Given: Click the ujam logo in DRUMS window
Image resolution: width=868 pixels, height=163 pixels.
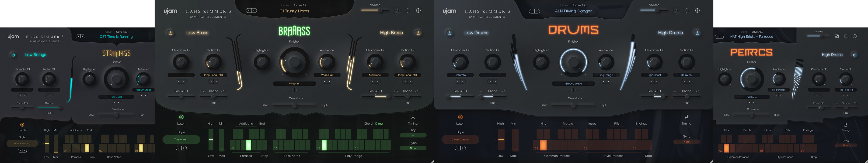Looking at the screenshot, I should (x=450, y=11).
